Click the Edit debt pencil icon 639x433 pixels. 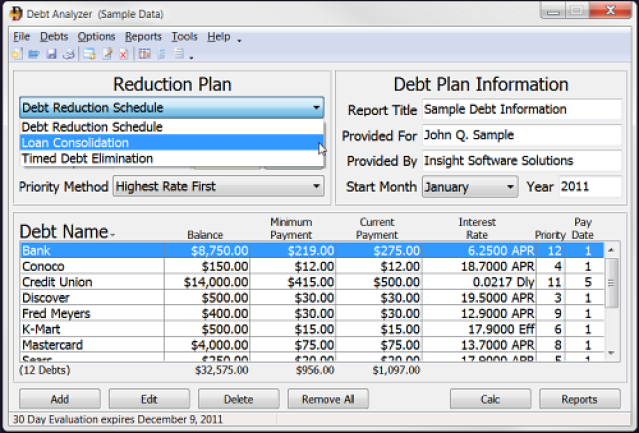click(107, 54)
